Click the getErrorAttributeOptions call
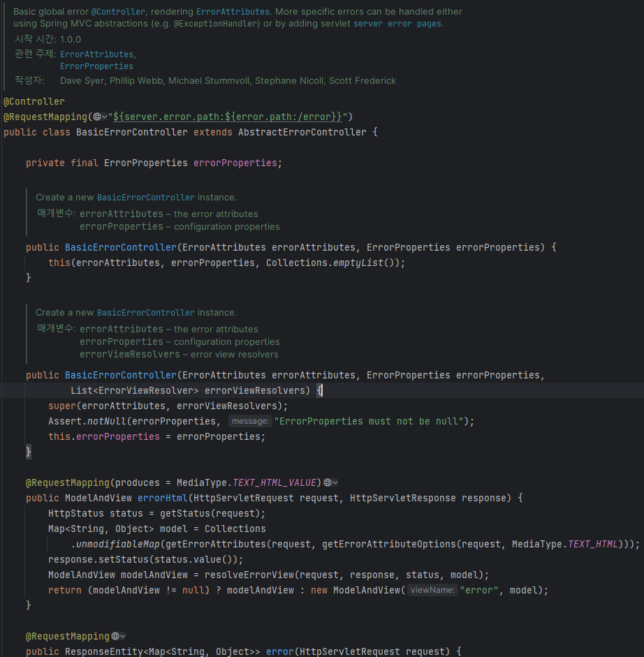This screenshot has width=644, height=657. 388,545
